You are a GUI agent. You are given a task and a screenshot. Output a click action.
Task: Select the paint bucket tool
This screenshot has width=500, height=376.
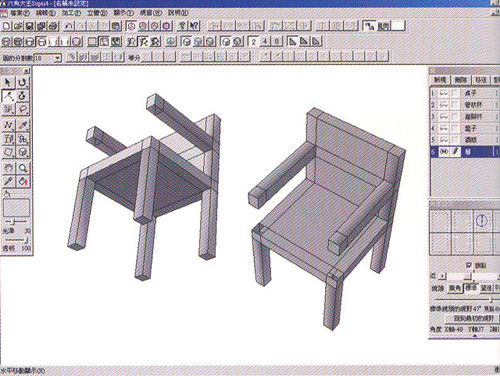(x=23, y=181)
